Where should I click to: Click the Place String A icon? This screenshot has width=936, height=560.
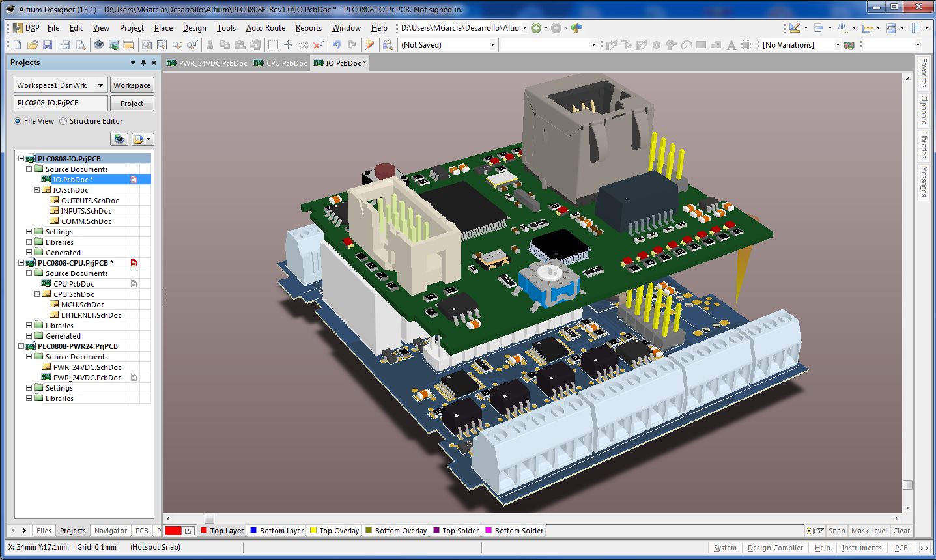point(731,45)
